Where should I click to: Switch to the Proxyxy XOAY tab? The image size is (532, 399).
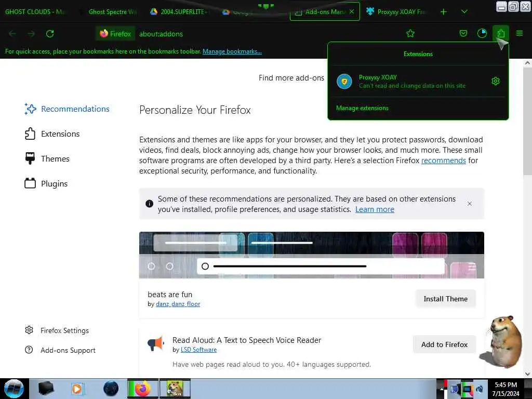click(x=397, y=12)
